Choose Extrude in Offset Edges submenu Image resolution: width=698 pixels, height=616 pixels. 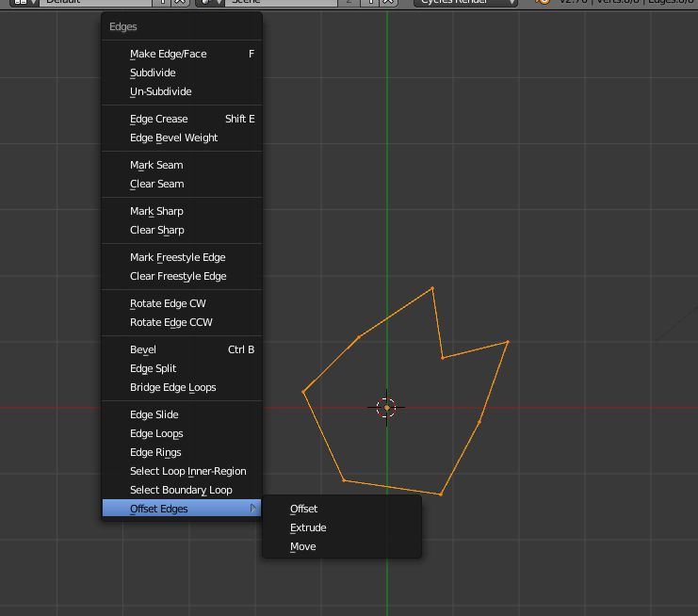tap(341, 527)
